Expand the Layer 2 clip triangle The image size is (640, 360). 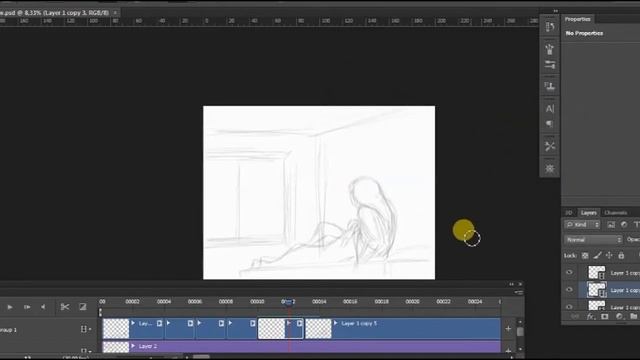tap(133, 346)
